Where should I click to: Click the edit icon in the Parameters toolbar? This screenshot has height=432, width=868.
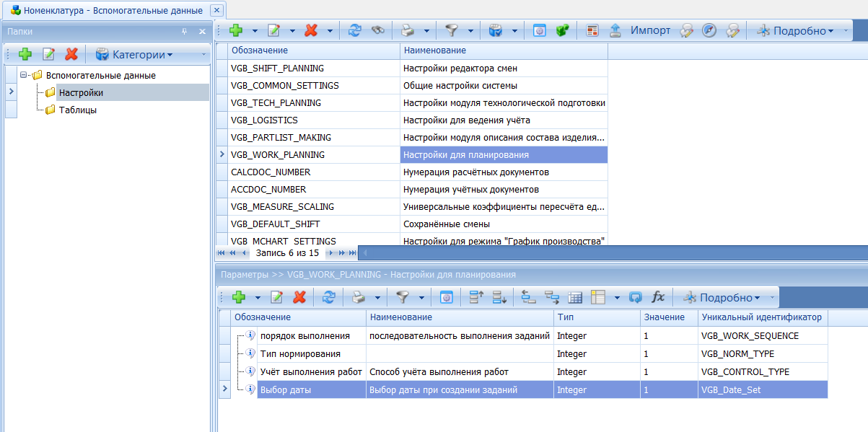[276, 297]
